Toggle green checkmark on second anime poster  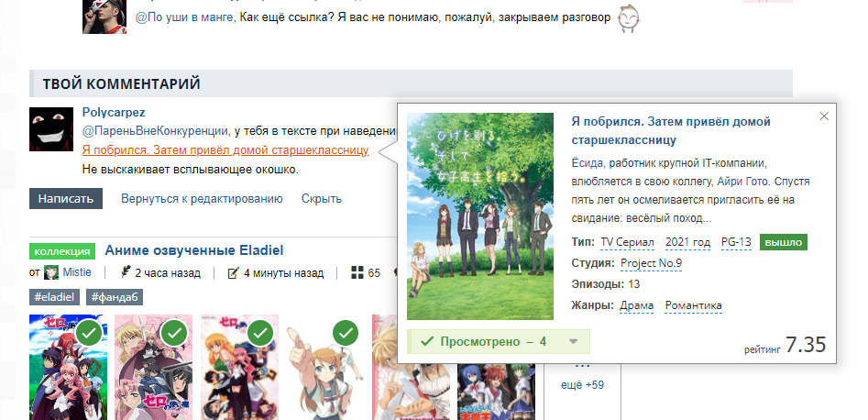pos(174,333)
